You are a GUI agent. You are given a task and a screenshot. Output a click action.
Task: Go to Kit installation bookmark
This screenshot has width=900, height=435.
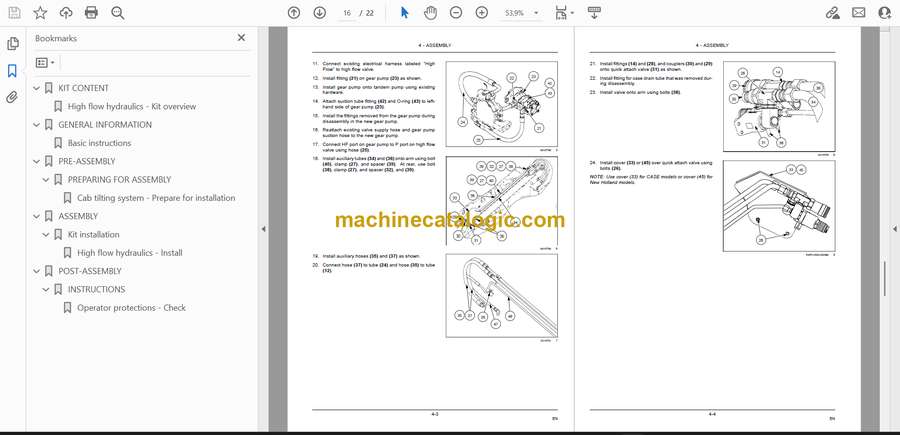pyautogui.click(x=94, y=235)
